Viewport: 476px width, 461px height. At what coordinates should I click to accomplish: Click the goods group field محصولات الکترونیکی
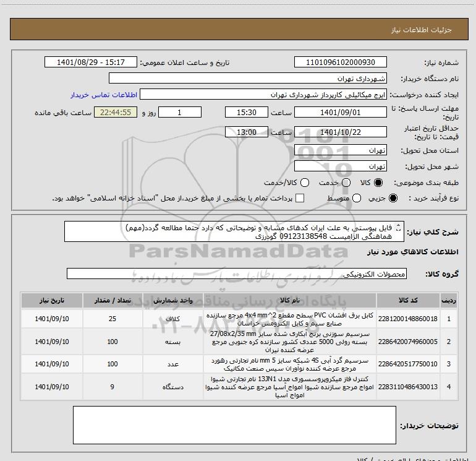coord(237,274)
